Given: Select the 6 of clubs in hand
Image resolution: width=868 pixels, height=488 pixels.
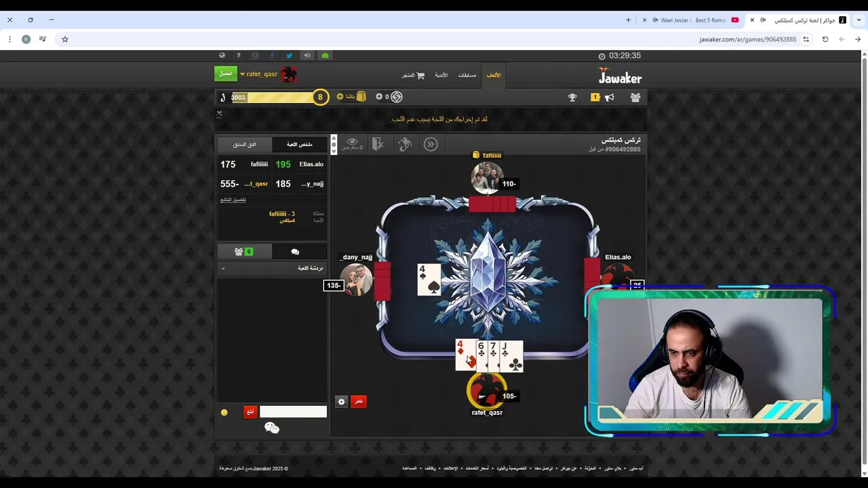Looking at the screenshot, I should click(x=481, y=356).
